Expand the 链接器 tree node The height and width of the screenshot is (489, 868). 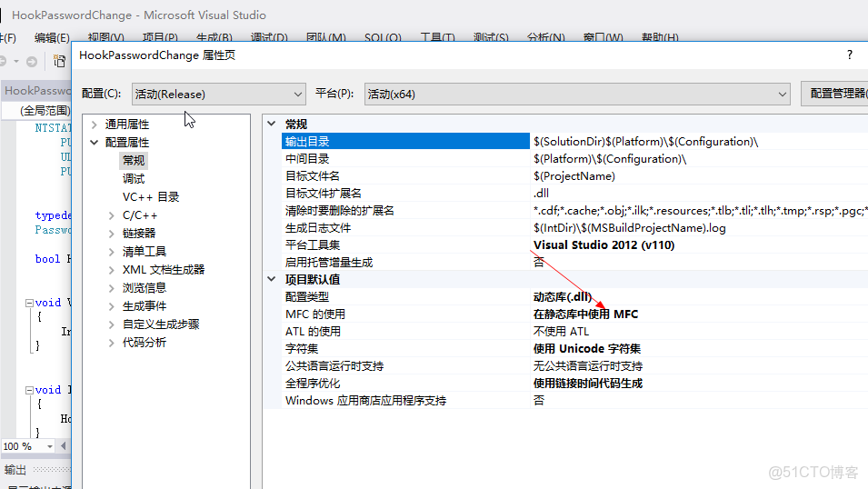(111, 234)
